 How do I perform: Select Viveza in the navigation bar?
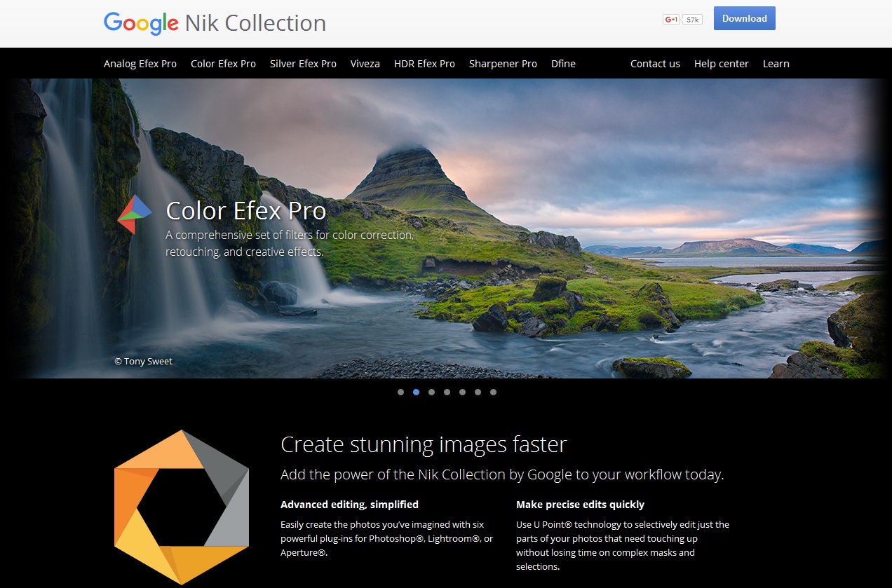[x=365, y=64]
